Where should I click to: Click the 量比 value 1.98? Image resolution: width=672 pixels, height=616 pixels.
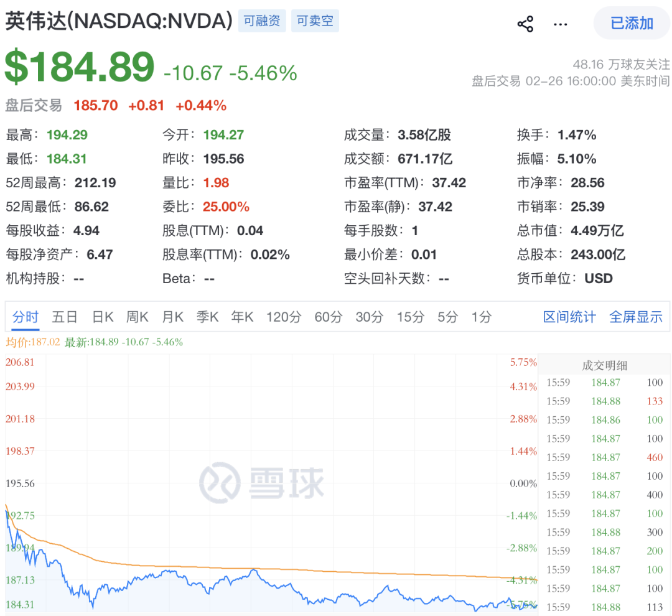[x=216, y=183]
